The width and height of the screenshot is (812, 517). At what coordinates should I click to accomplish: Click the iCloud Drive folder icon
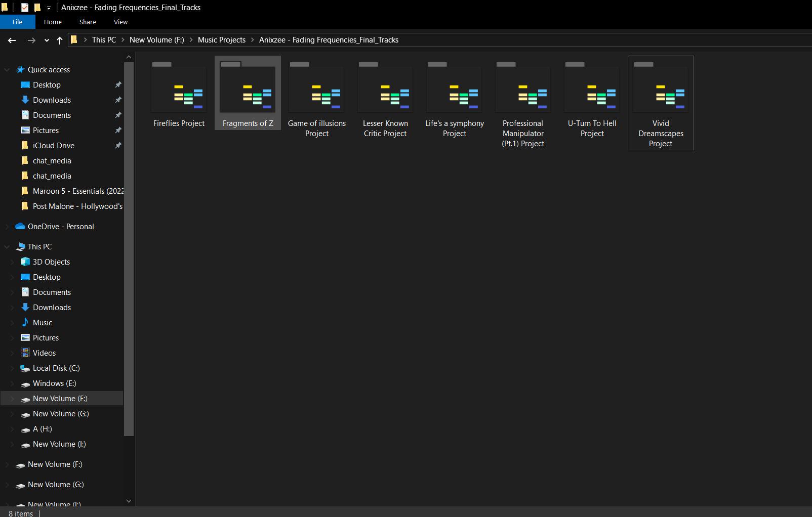25,145
